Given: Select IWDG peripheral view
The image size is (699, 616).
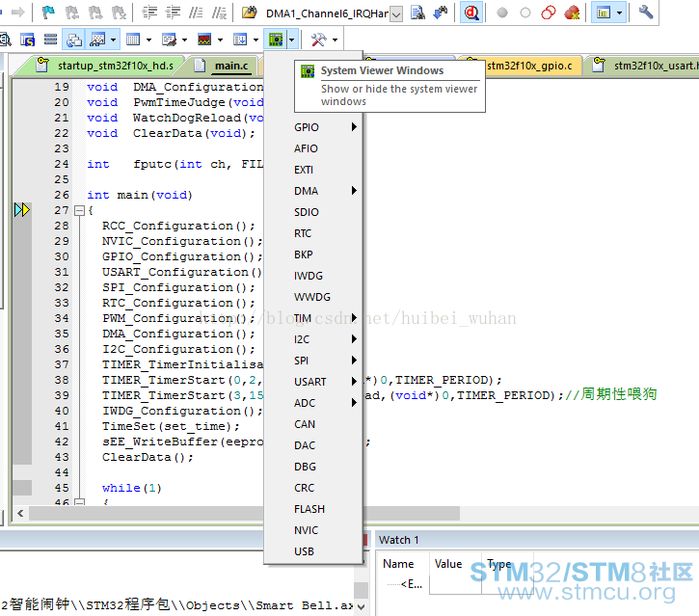Looking at the screenshot, I should (313, 276).
